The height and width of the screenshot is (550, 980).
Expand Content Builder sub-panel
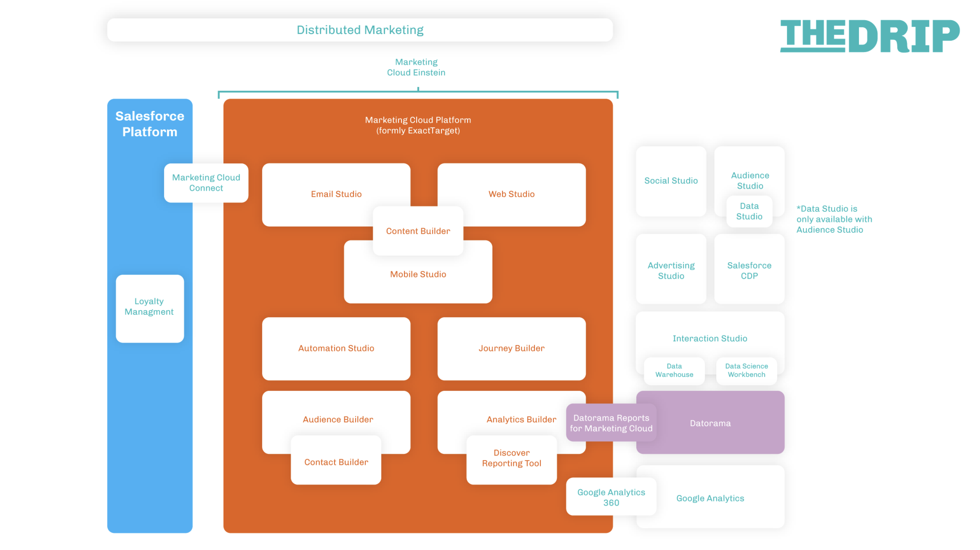click(417, 231)
